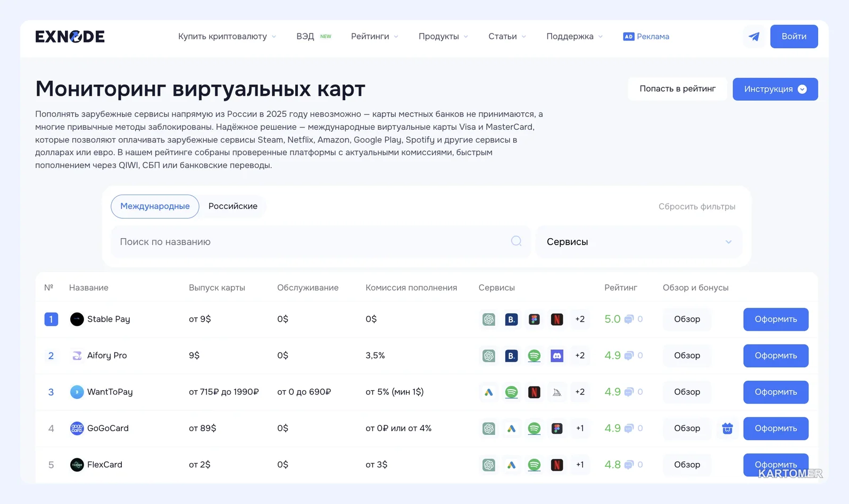Click the FlexCard name
Screen dimensions: 849x504
tap(105, 465)
